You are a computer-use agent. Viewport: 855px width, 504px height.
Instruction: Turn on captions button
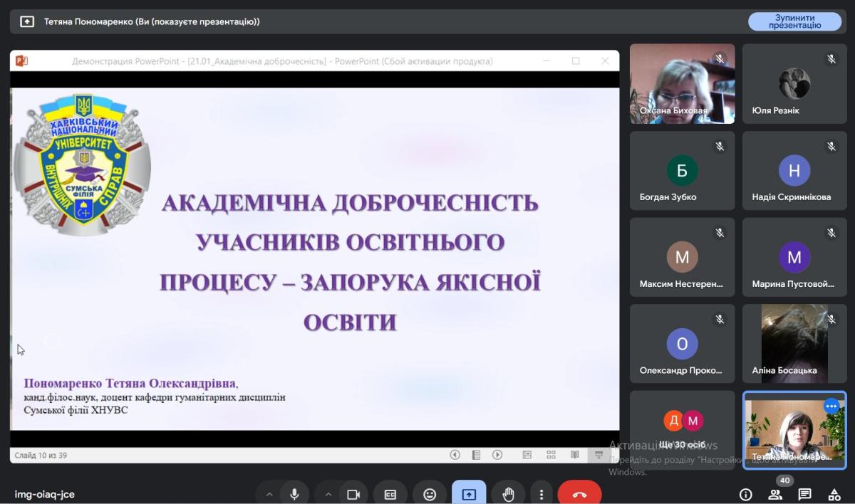point(390,494)
